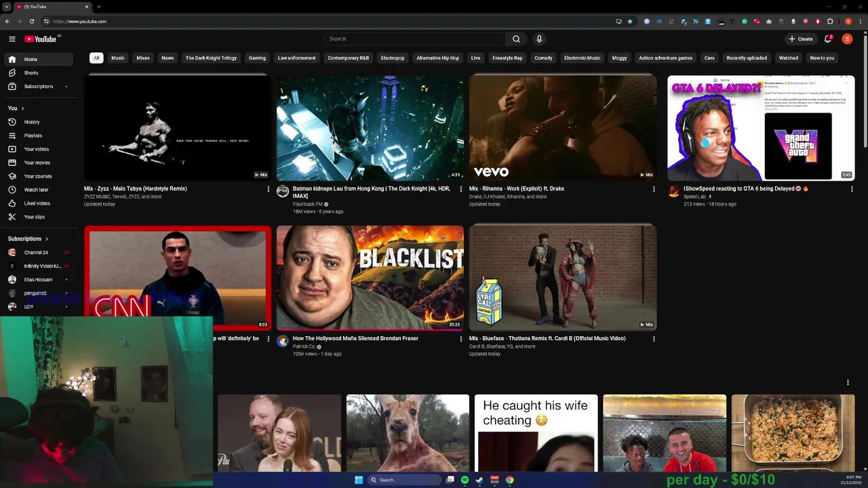Open more options for IShowSpeed GTA 6 video

pos(852,189)
